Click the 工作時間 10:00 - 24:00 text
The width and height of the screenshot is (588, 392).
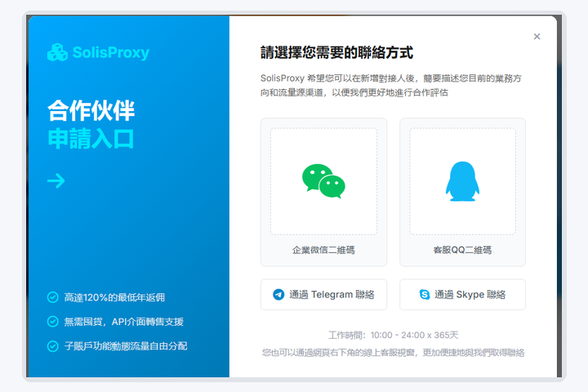click(394, 335)
